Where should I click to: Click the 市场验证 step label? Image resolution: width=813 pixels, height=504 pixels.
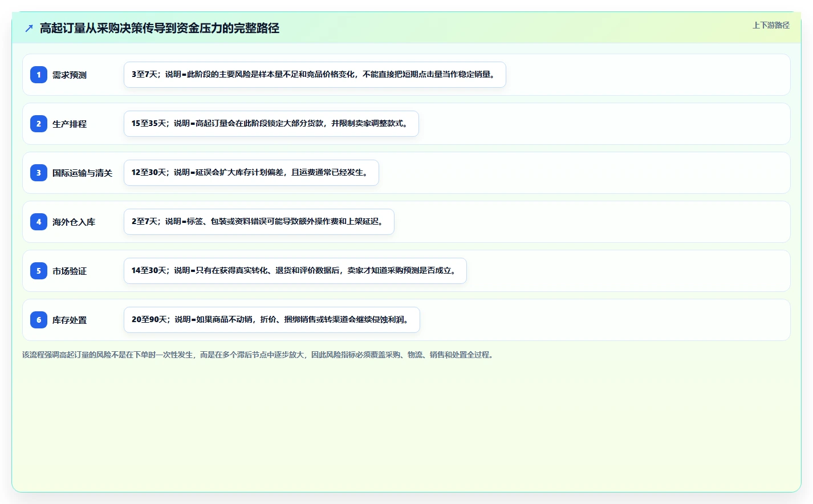coord(70,271)
